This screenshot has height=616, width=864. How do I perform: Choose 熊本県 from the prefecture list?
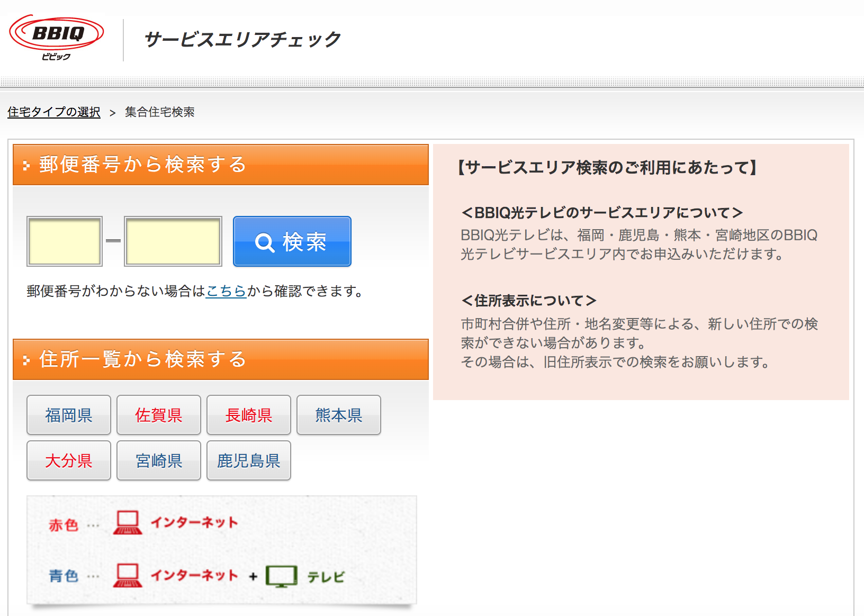(339, 415)
